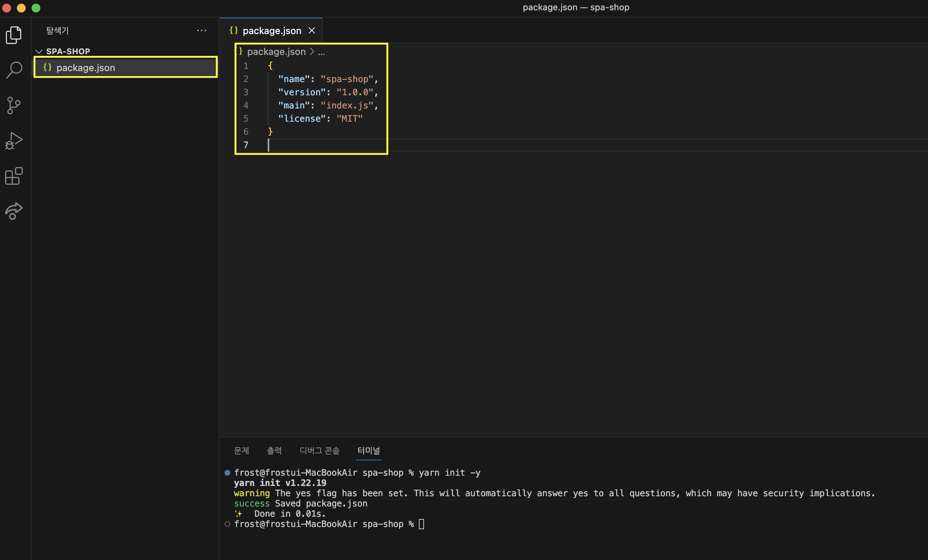Click the package.json breadcrumb item
Viewport: 928px width, 560px height.
click(276, 52)
